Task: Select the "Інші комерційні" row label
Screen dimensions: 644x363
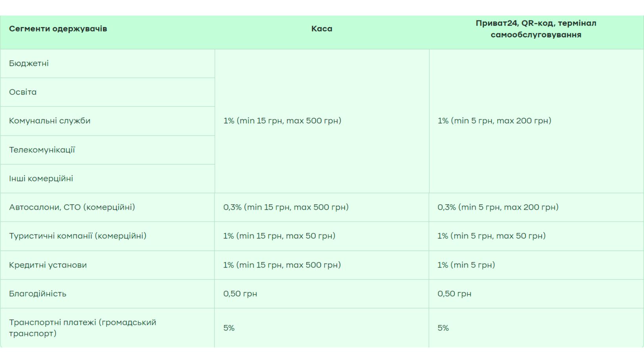Action: [x=41, y=178]
